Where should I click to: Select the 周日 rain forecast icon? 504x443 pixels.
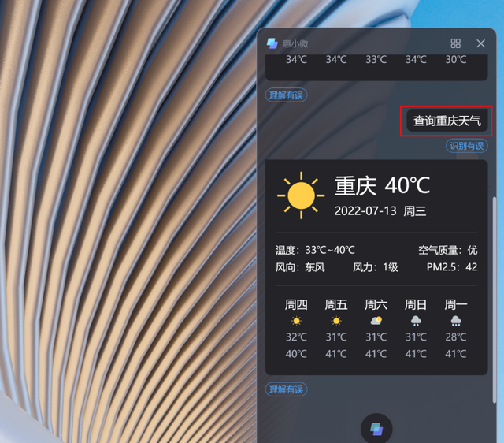pos(416,321)
